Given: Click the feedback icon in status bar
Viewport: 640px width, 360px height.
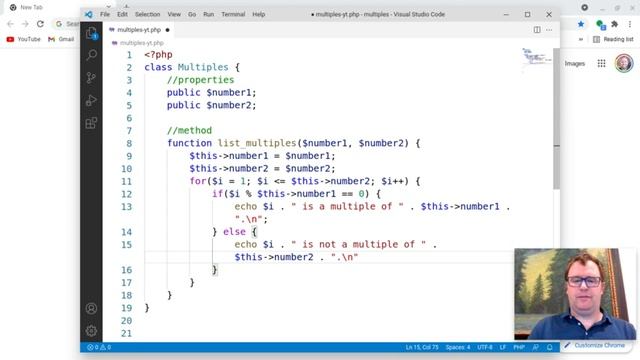Looking at the screenshot, I should click(536, 347).
